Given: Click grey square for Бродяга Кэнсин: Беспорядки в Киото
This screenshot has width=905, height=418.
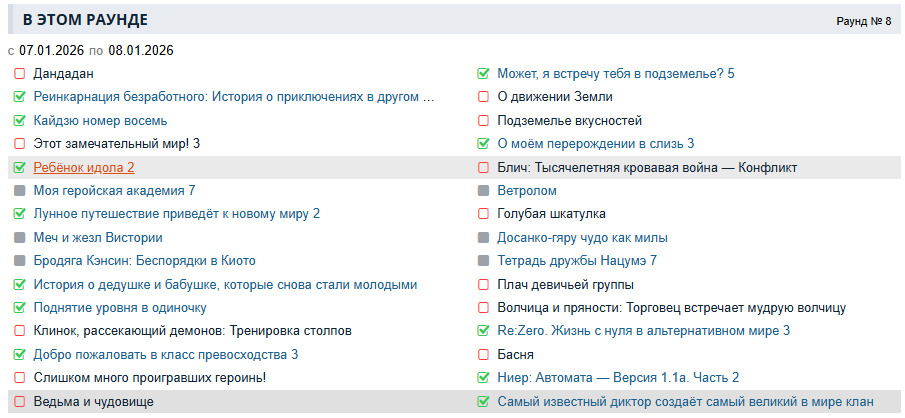Looking at the screenshot, I should 20,261.
